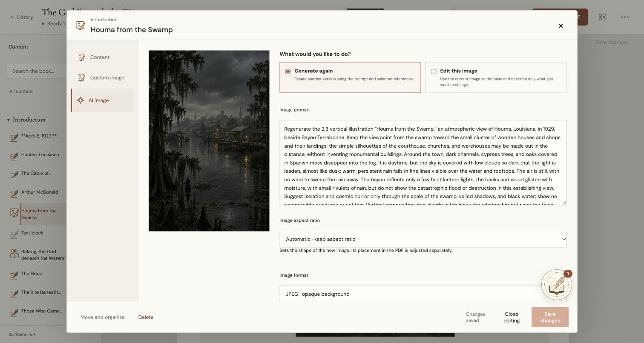The image size is (644, 343).
Task: Open the three-dots more menu
Action: (x=624, y=17)
